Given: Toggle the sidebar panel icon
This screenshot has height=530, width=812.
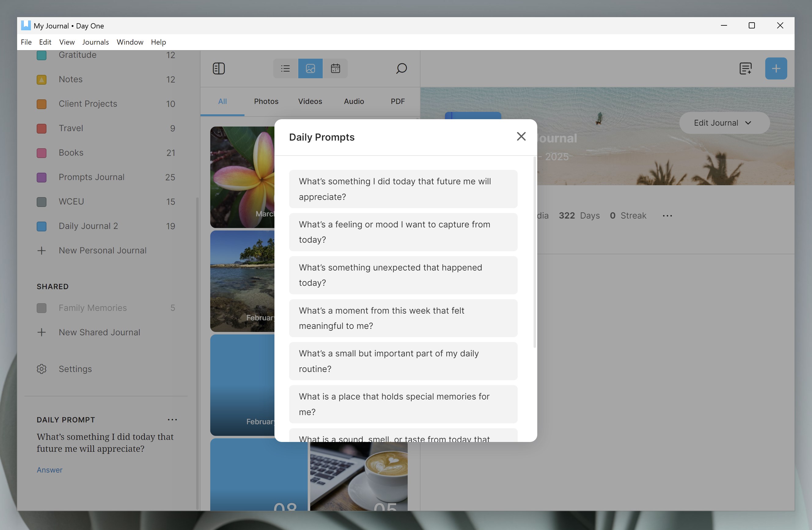Looking at the screenshot, I should (x=219, y=68).
